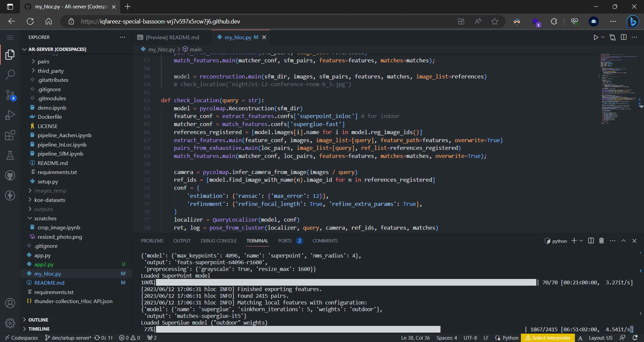
Task: Open the GitHub view icon
Action: pyautogui.click(x=10, y=175)
